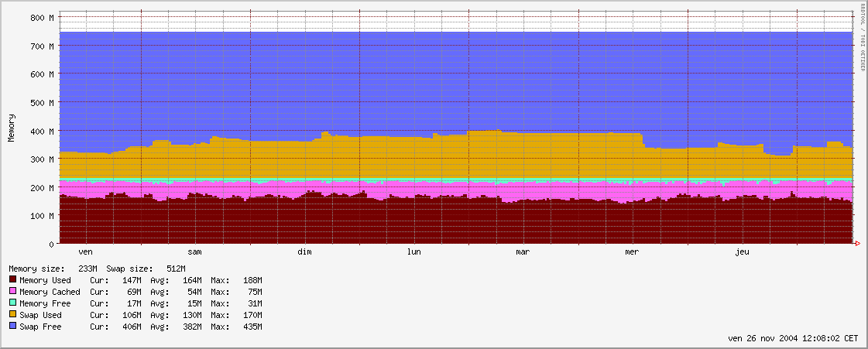Click the 'Swap size: 512M' text
The height and width of the screenshot is (349, 868).
(x=146, y=269)
